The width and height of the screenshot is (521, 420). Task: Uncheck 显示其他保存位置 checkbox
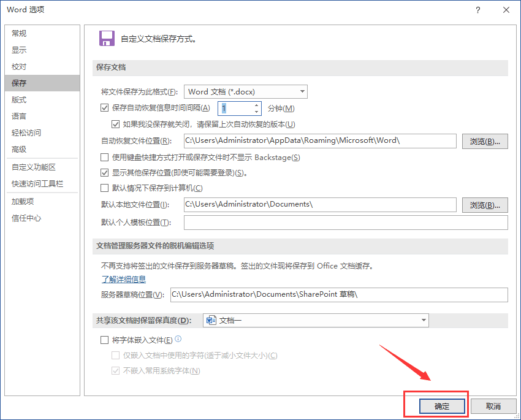104,173
